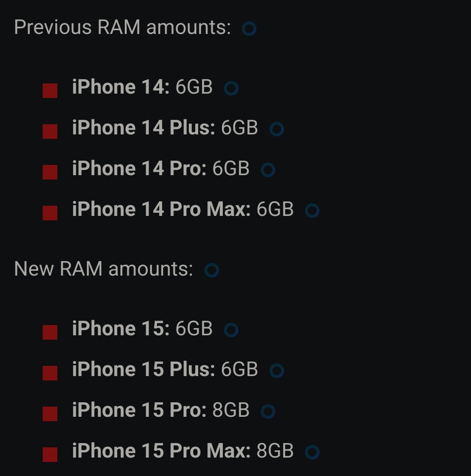Image resolution: width=471 pixels, height=476 pixels.
Task: Click the circle icon after New RAM amounts
Action: click(212, 270)
